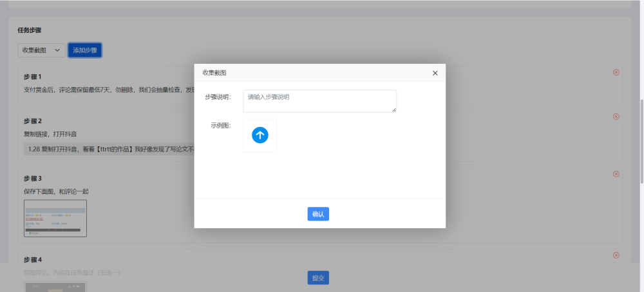This screenshot has height=292, width=644.
Task: Delete 步骤 4 via its red X icon
Action: pyautogui.click(x=616, y=255)
